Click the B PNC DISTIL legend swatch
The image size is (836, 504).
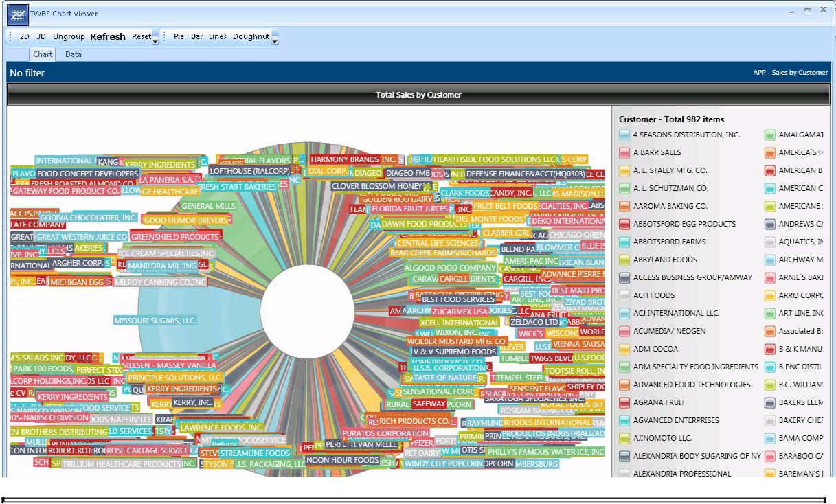770,367
